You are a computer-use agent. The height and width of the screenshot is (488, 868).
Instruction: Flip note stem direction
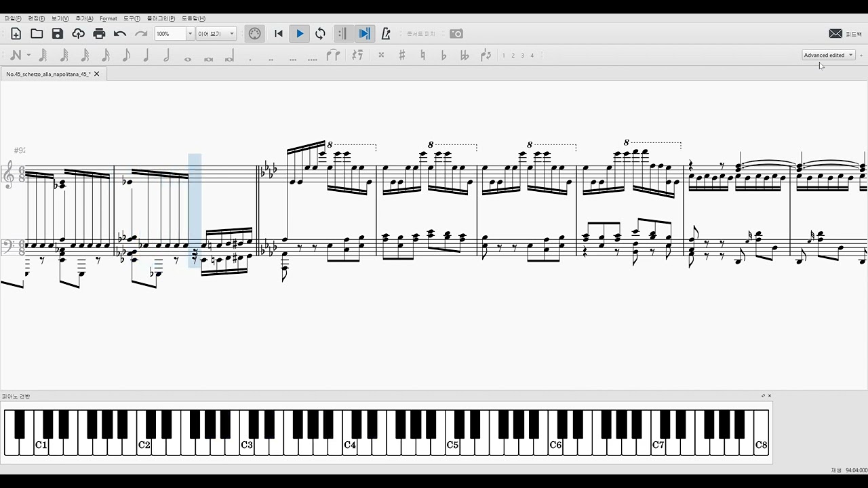click(x=486, y=56)
